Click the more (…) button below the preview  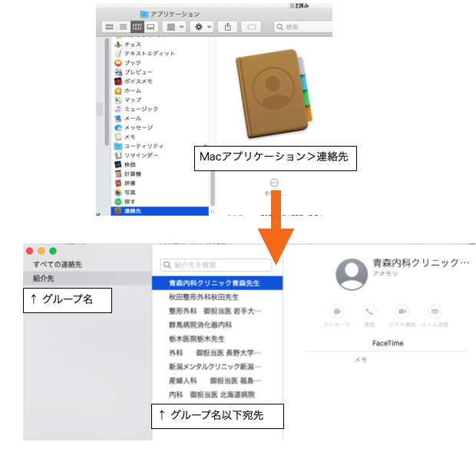pyautogui.click(x=275, y=183)
